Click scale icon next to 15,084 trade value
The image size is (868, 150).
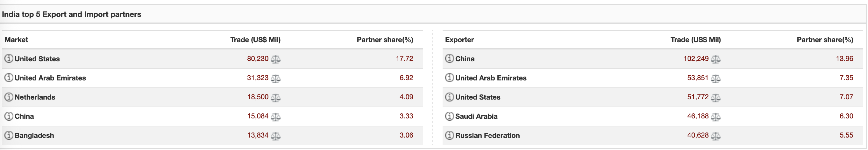(x=275, y=116)
